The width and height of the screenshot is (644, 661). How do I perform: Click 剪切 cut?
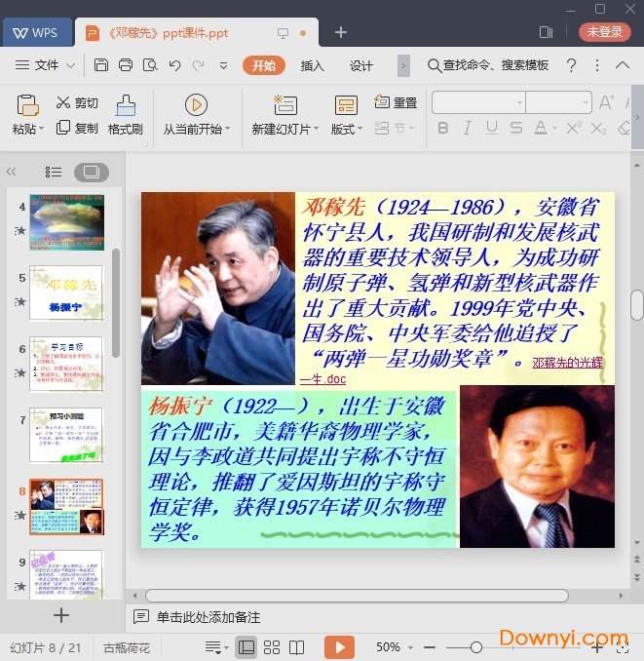point(77,103)
